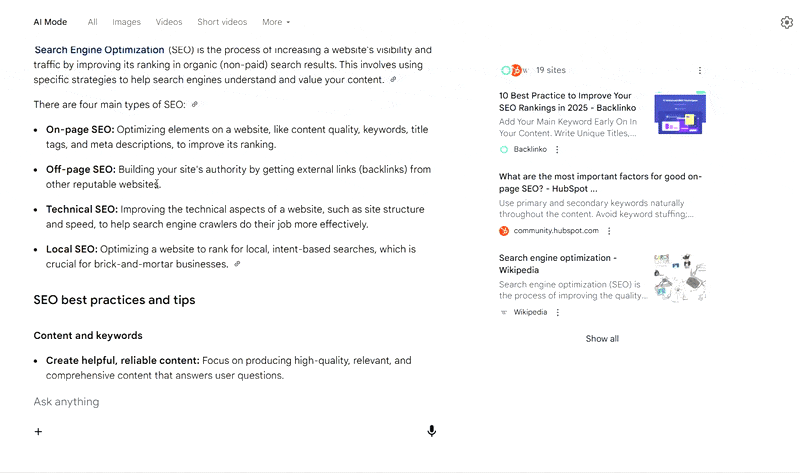
Task: Click link icon after first SEO paragraph
Action: click(x=393, y=80)
